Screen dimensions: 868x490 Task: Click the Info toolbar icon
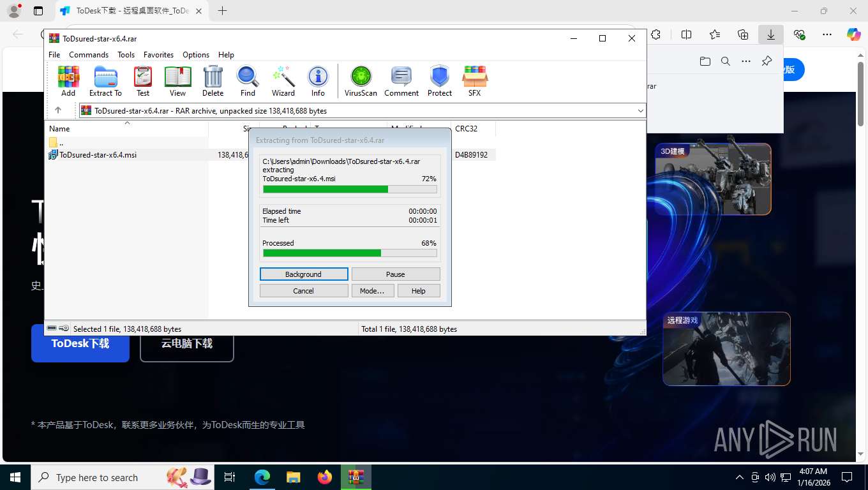point(318,81)
